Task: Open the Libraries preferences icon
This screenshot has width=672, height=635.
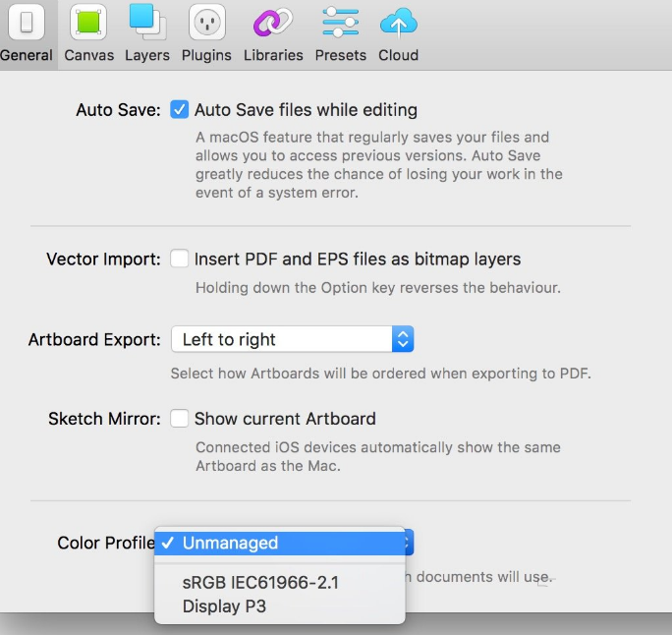Action: (273, 23)
